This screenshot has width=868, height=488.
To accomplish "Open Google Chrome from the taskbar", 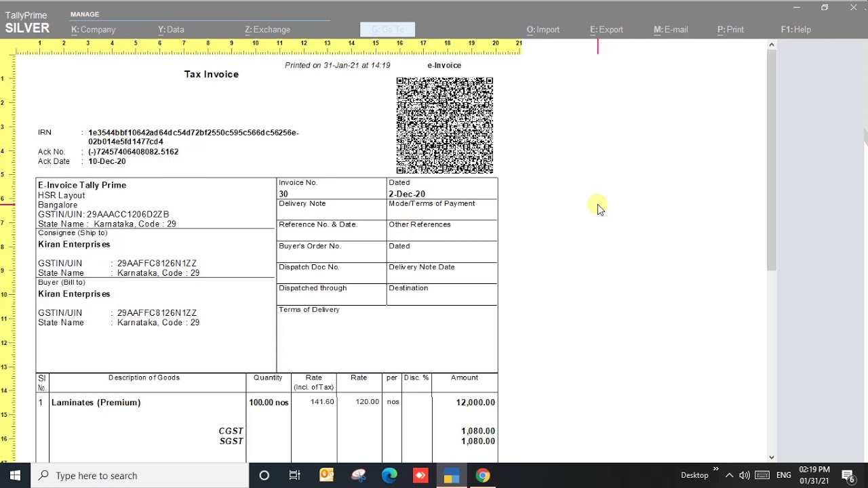I will tap(483, 476).
